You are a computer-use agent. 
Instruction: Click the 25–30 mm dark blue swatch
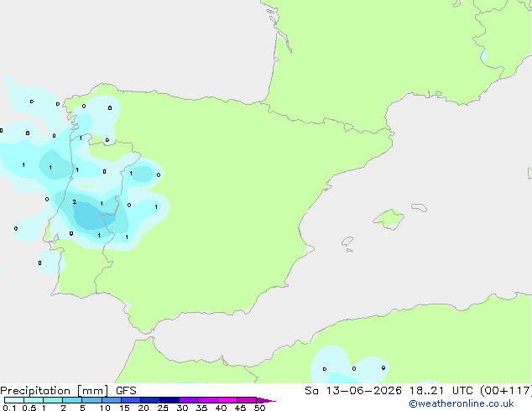pyautogui.click(x=170, y=400)
